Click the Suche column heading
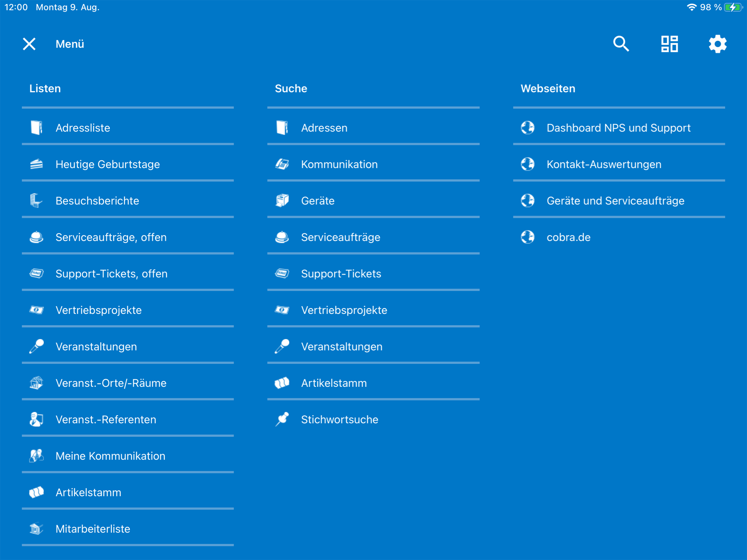This screenshot has width=747, height=560. tap(291, 89)
